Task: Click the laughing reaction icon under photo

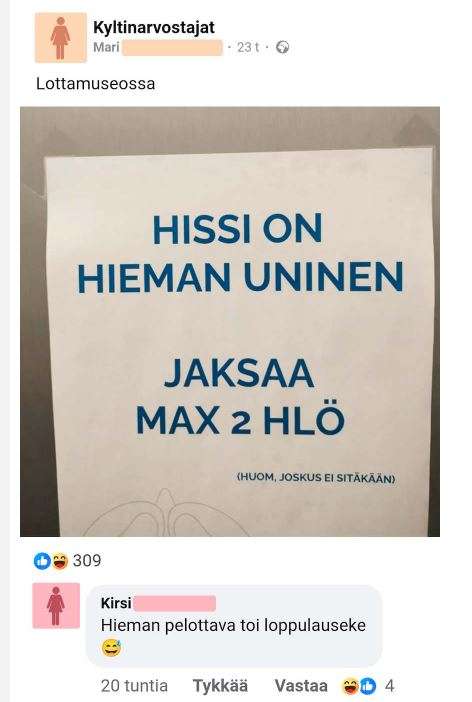Action: 60,561
